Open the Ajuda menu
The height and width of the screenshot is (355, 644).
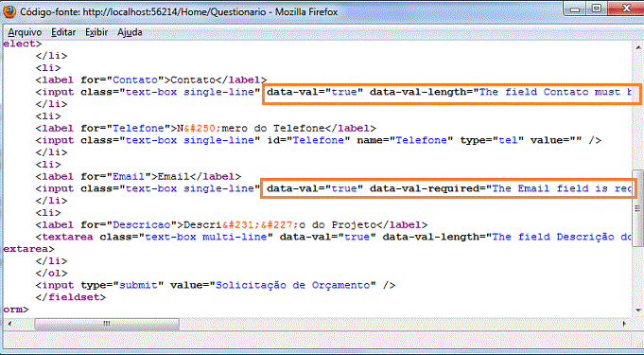(130, 32)
